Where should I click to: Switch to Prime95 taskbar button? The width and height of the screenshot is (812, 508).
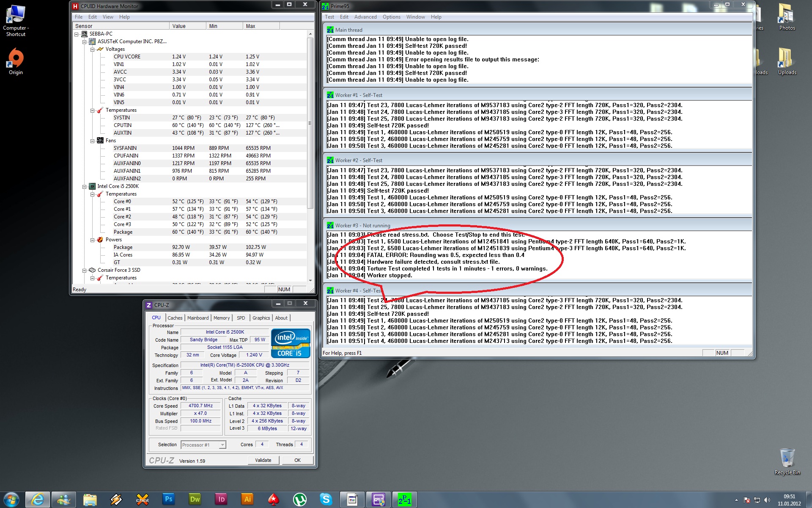click(x=405, y=500)
